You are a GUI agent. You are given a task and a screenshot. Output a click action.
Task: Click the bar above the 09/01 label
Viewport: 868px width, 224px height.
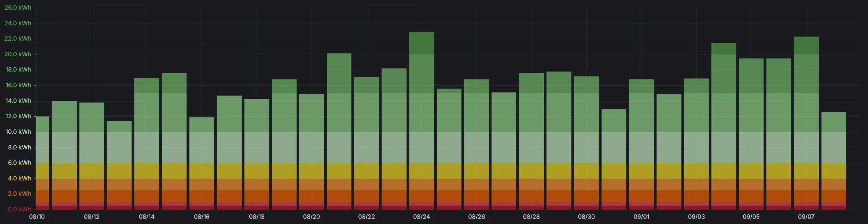[x=641, y=144]
